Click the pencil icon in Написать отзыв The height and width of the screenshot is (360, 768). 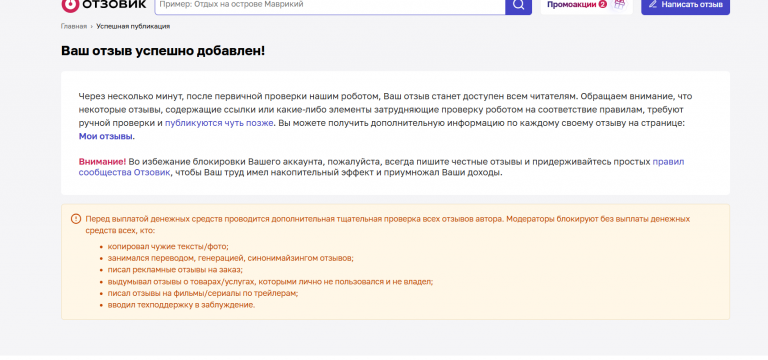coord(652,4)
